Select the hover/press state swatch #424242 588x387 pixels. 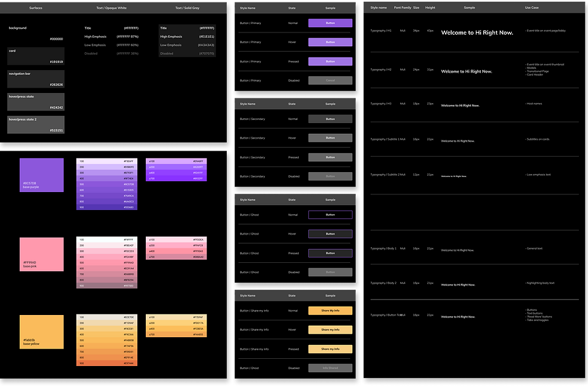pyautogui.click(x=36, y=102)
